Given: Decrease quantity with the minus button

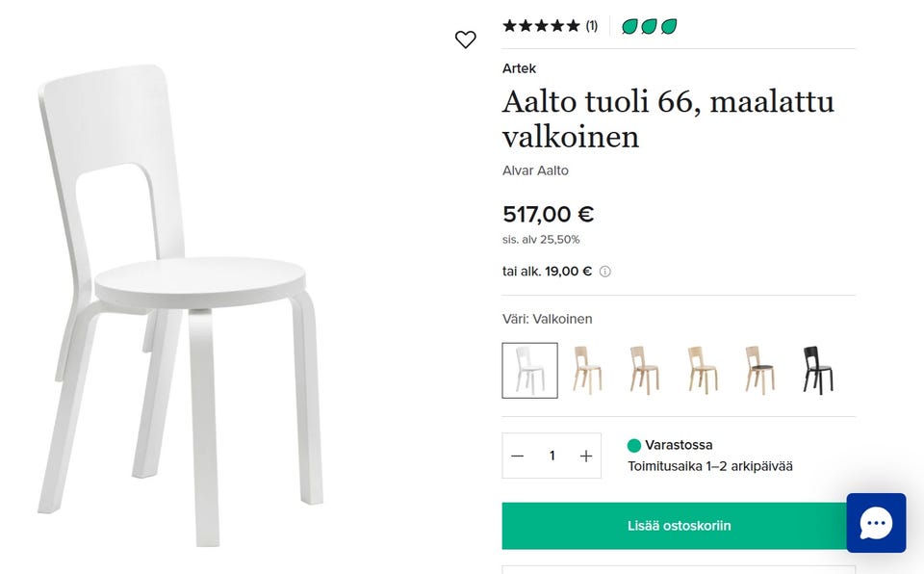Looking at the screenshot, I should coord(518,456).
